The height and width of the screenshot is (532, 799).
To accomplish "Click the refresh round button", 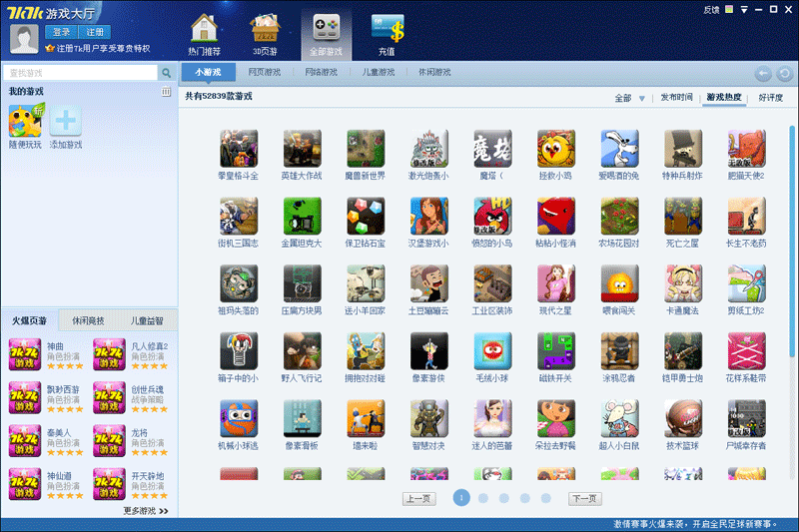I will [785, 74].
